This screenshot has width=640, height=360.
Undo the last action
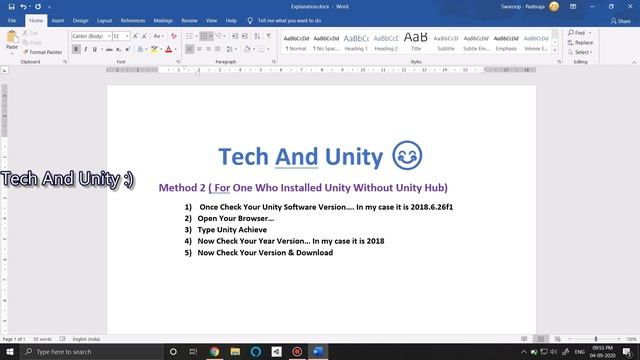click(x=23, y=7)
